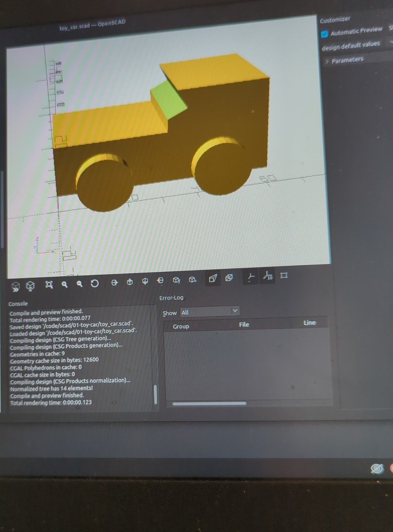Click the Preview icon in viewport toolbar
393x532 pixels.
click(x=16, y=286)
